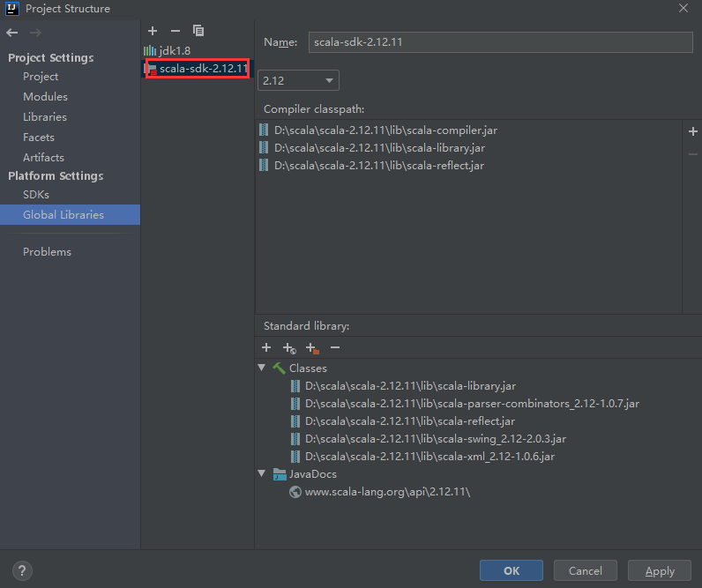Remove the selected global library

pyautogui.click(x=175, y=31)
